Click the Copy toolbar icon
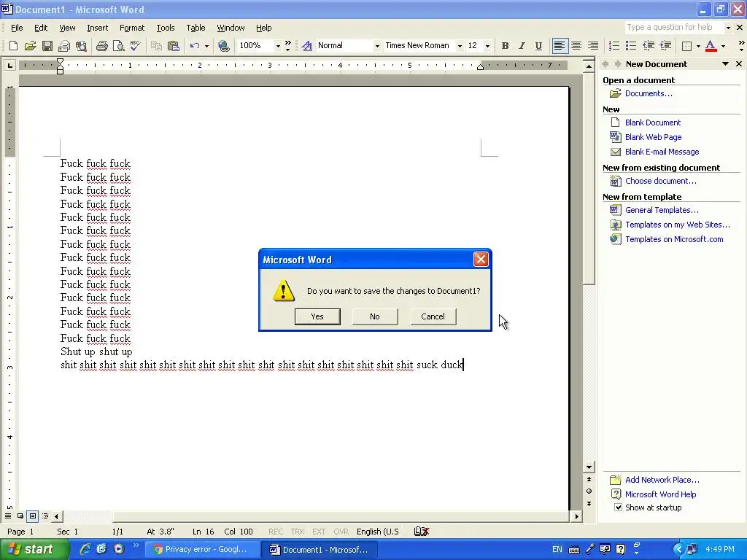Image resolution: width=747 pixels, height=560 pixels. point(156,46)
